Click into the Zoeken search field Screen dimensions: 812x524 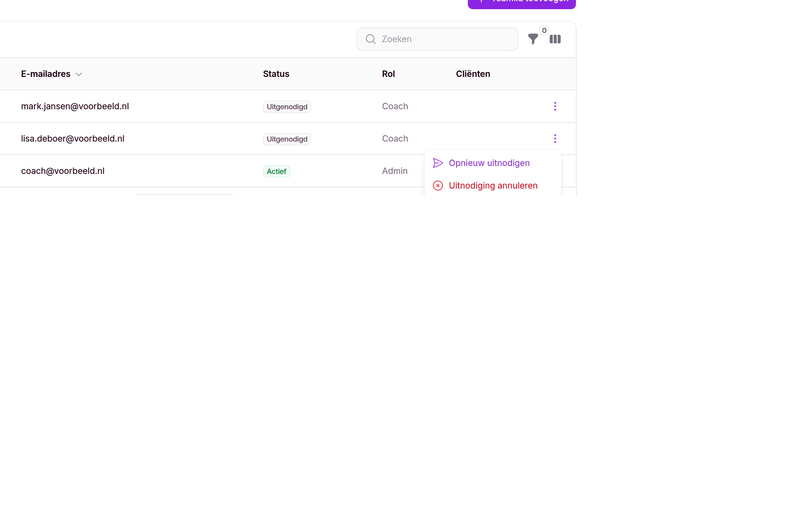(x=437, y=39)
